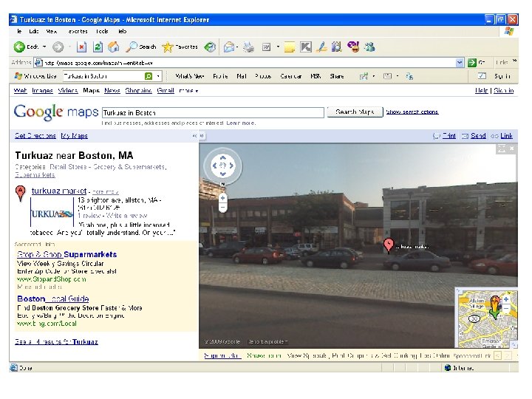
Task: Click the Link link above the map
Action: 507,136
